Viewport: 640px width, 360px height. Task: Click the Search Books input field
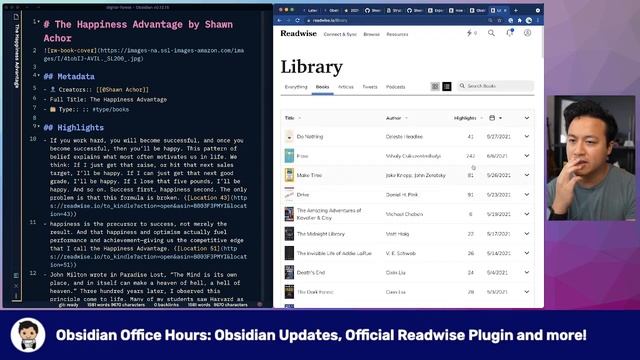(x=495, y=86)
